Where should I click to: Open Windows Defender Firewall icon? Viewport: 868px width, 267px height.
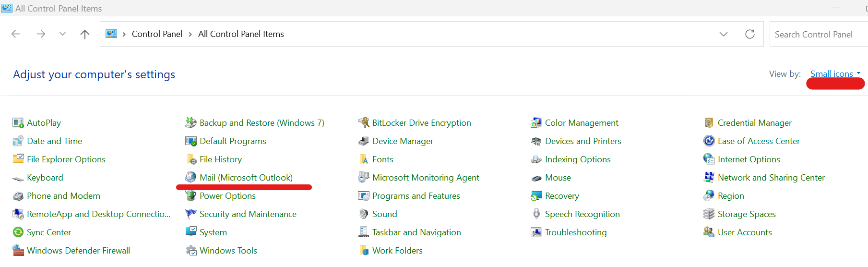(x=18, y=251)
